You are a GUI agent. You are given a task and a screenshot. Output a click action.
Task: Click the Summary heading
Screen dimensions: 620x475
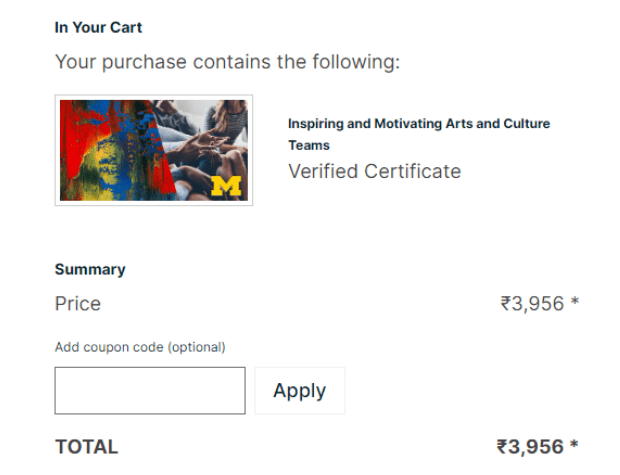[x=90, y=269]
